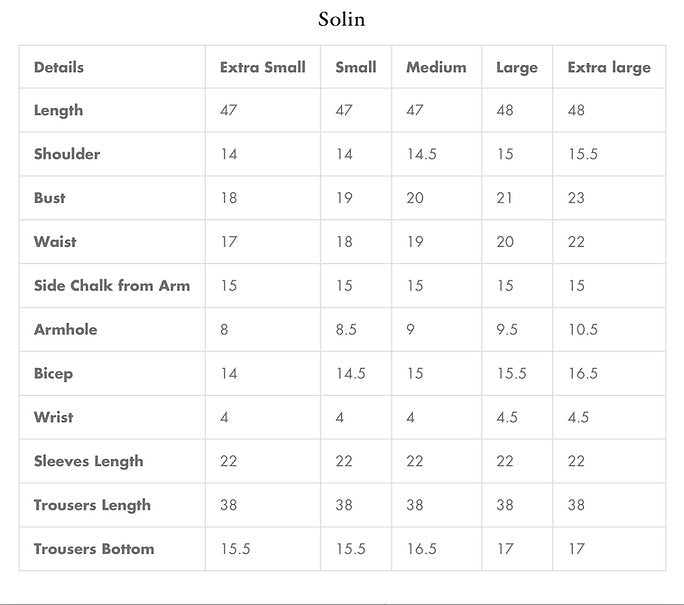Select the Trousers Bottom row label
The height and width of the screenshot is (605, 684).
pos(94,549)
